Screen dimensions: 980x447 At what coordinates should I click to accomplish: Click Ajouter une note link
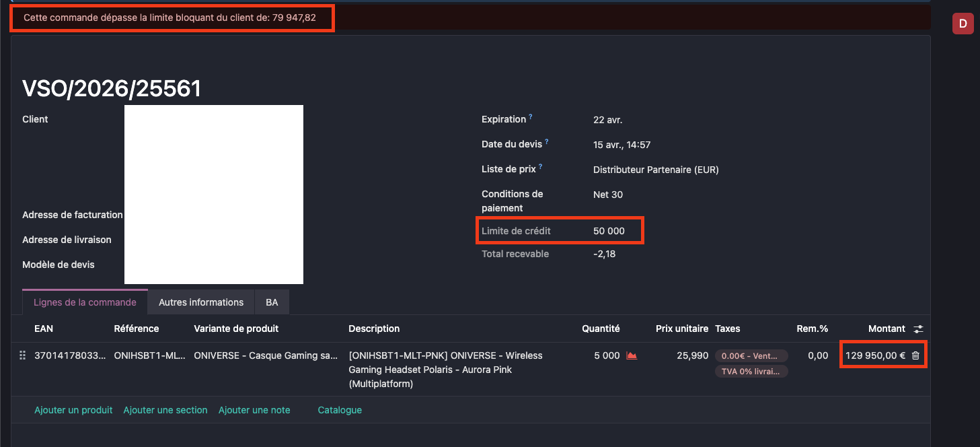point(254,410)
